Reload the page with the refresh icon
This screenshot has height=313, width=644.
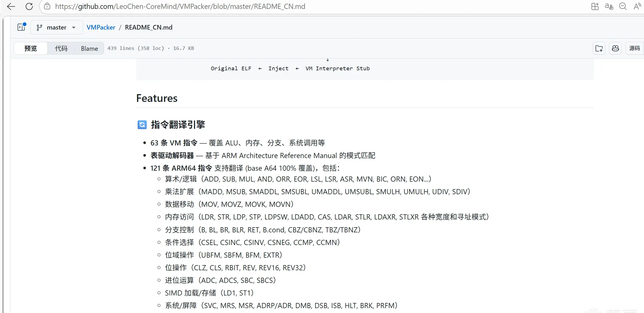29,6
